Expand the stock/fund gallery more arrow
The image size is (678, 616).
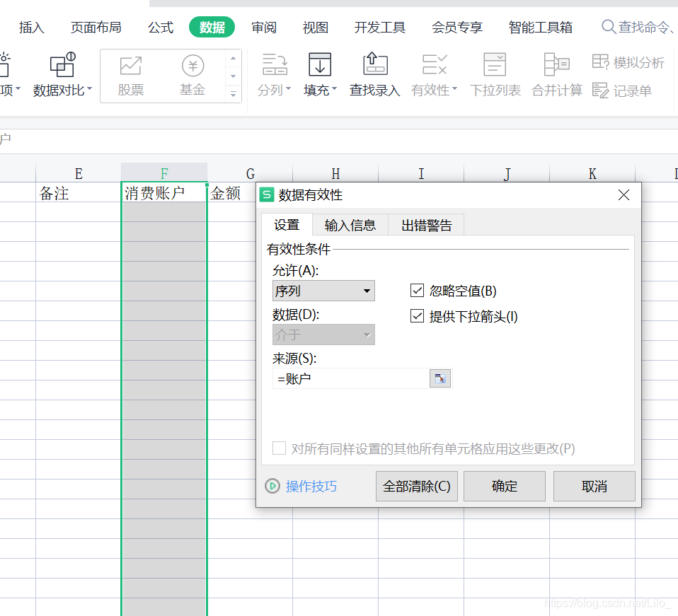tap(233, 94)
